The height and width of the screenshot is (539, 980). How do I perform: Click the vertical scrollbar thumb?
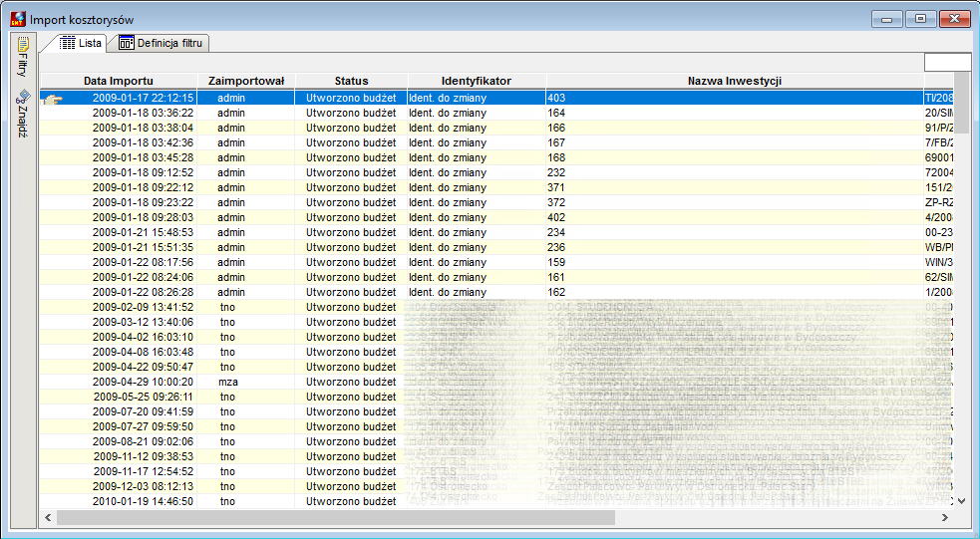962,103
